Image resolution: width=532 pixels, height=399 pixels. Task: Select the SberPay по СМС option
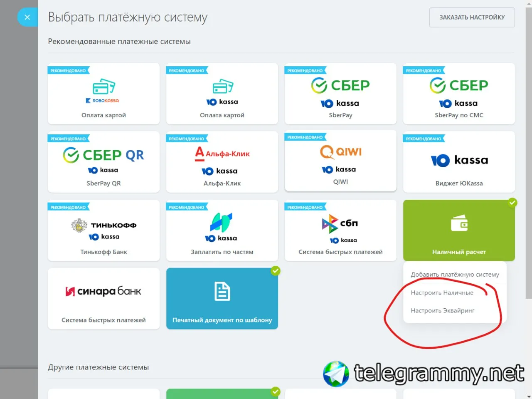click(x=459, y=94)
